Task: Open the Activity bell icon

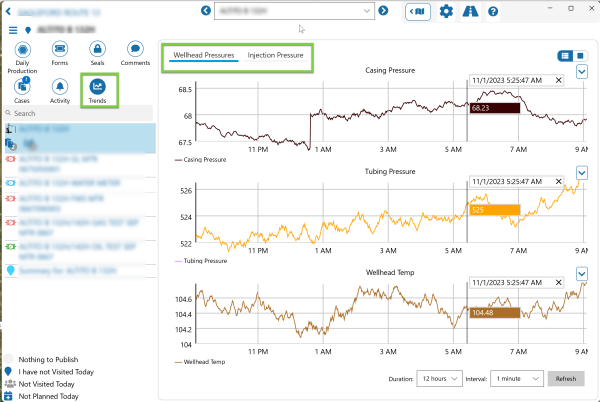Action: 59,87
